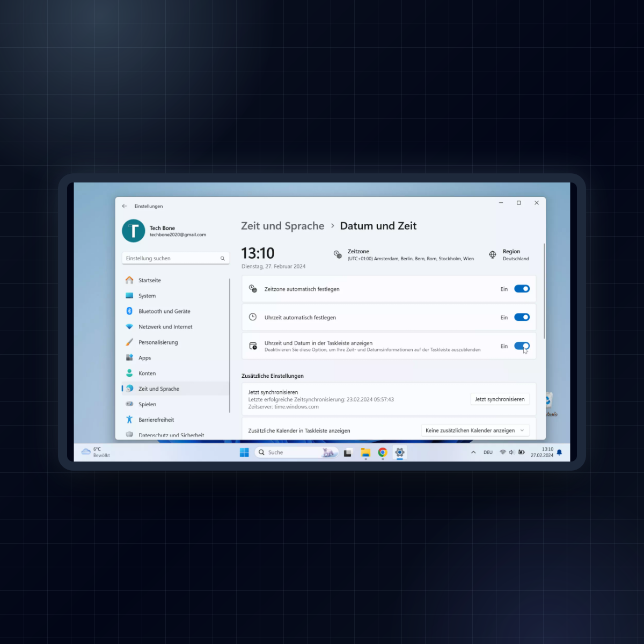Screen dimensions: 644x644
Task: Click the search magnifier icon in settings
Action: pyautogui.click(x=223, y=259)
